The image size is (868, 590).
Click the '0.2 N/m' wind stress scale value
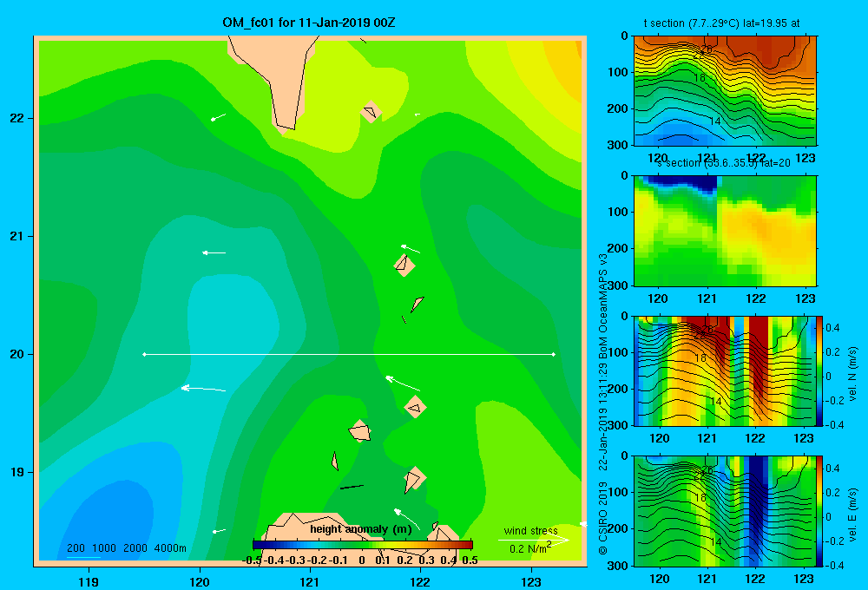pyautogui.click(x=529, y=548)
